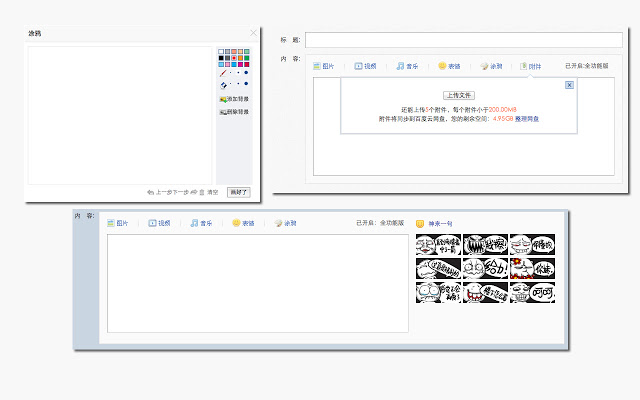Insert the 给力 comic sticker
Image resolution: width=640 pixels, height=400 pixels.
(x=485, y=269)
